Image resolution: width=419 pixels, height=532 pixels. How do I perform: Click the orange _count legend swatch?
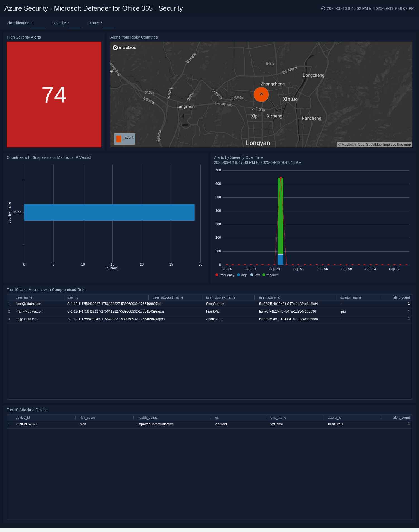click(x=119, y=139)
